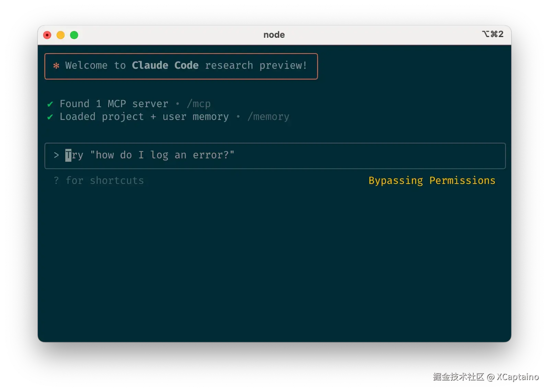Focus the prompt field reading 'how do I log an error?'
Viewport: 549px width, 392px height.
coord(274,156)
